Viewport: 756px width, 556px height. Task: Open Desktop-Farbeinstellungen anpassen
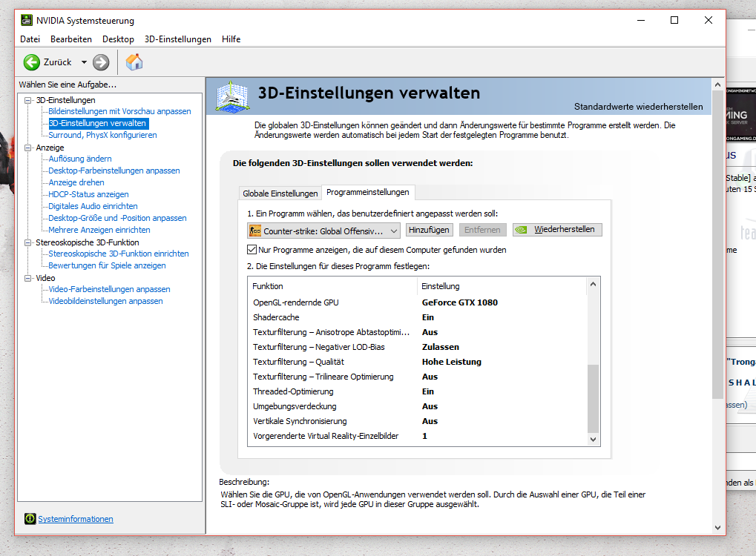tap(114, 171)
